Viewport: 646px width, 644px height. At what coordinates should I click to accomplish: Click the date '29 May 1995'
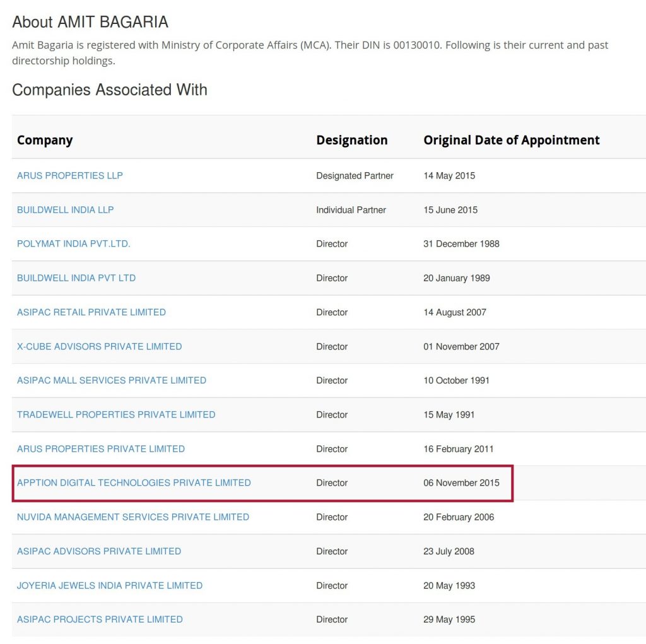coord(449,619)
